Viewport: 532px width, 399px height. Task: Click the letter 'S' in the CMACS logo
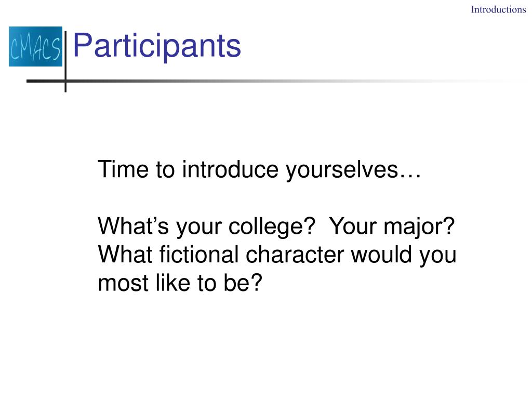(55, 48)
